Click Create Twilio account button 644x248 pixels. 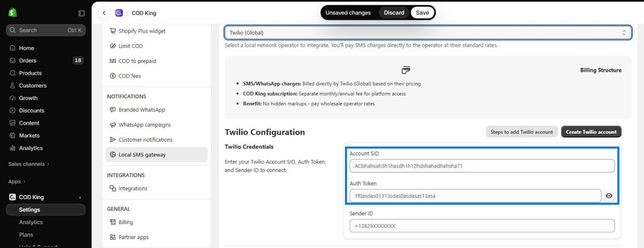pos(591,132)
